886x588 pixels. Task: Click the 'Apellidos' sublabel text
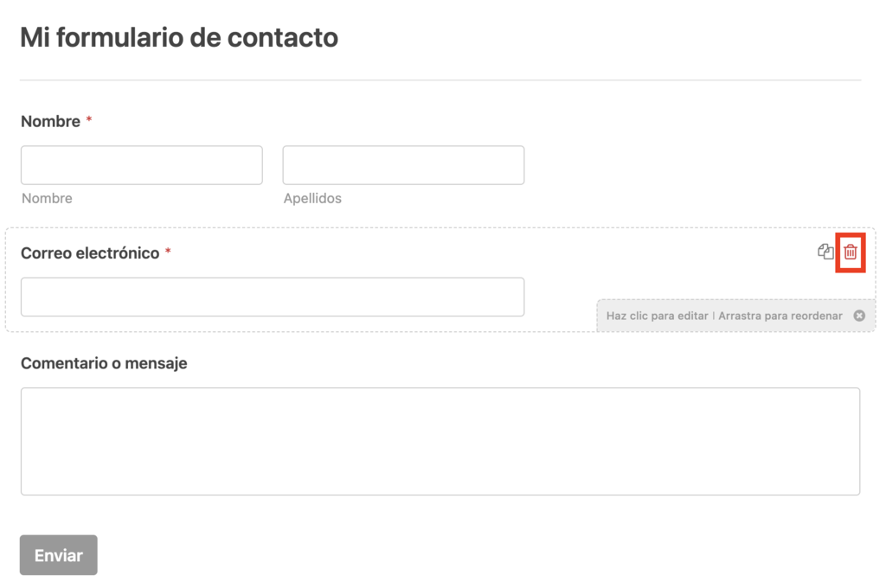click(313, 198)
